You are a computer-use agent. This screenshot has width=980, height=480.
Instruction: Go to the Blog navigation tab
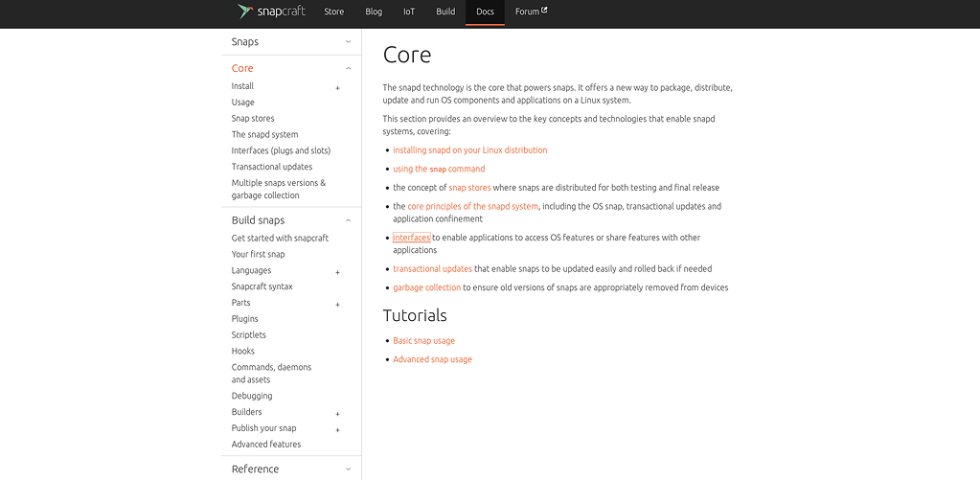374,11
